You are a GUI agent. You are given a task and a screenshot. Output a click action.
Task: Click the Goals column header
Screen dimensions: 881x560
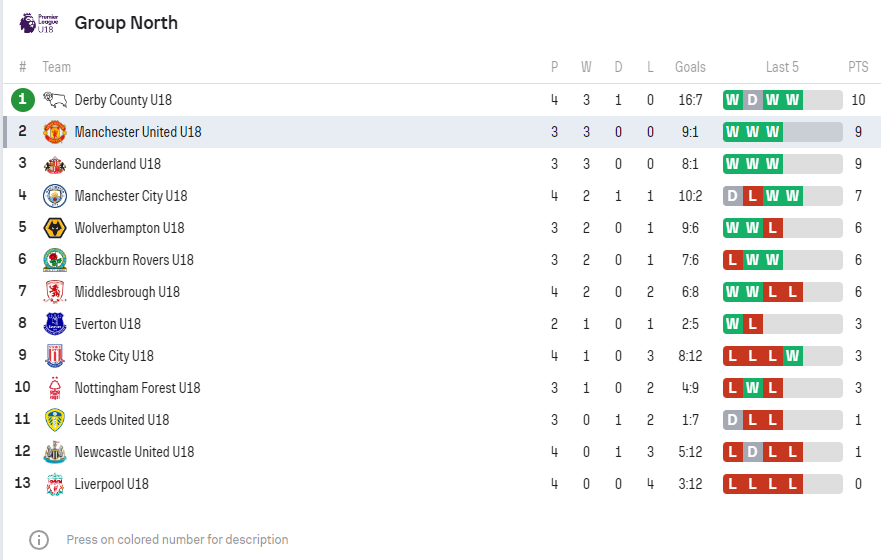[690, 67]
